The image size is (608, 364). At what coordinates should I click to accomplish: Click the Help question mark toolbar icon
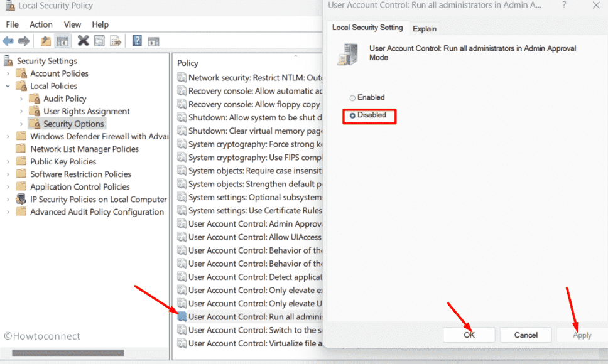138,40
